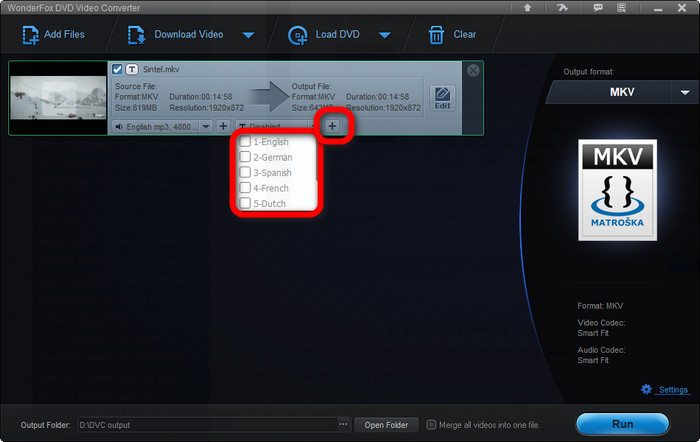Click the Add Files button
This screenshot has height=442, width=700.
(x=54, y=35)
